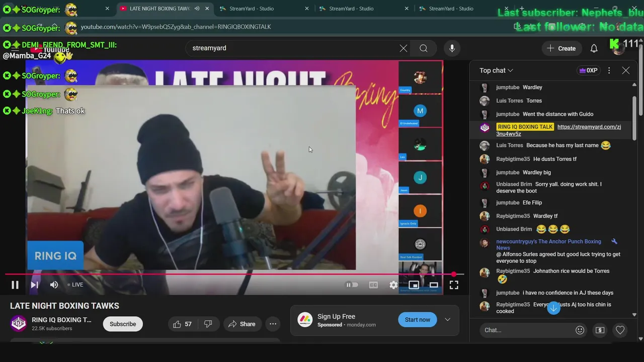Screen dimensions: 644x362
Task: Jump to LIVE position
Action: click(75, 285)
